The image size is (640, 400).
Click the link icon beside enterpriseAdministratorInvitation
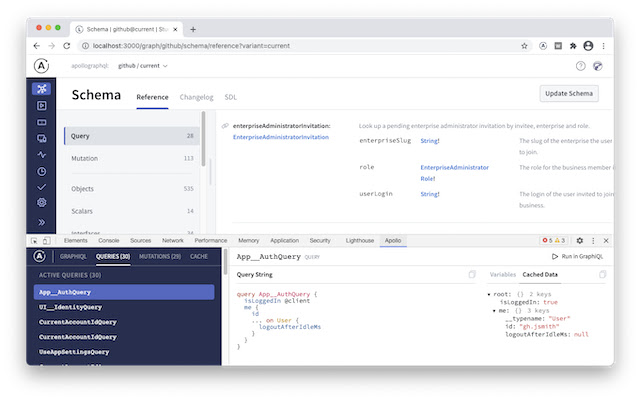[x=225, y=126]
